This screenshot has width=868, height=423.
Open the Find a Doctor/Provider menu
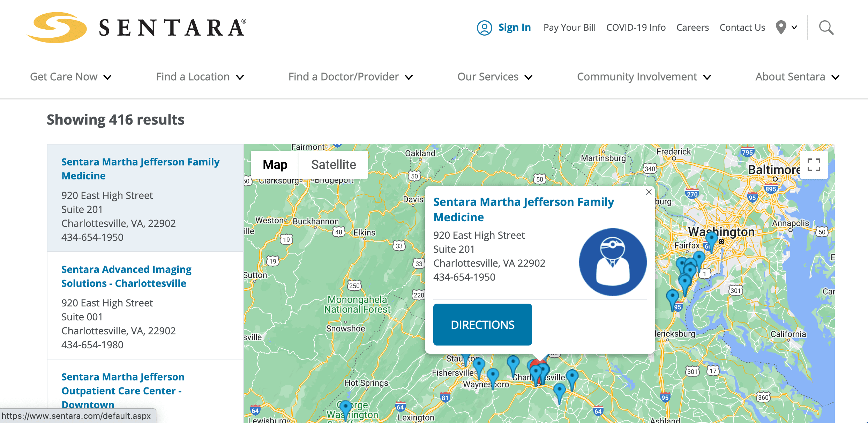[x=350, y=77]
